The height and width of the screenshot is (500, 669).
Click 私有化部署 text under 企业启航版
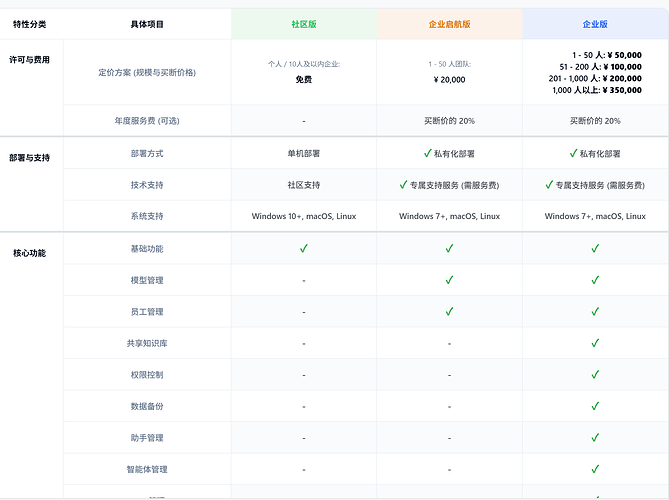click(x=454, y=154)
